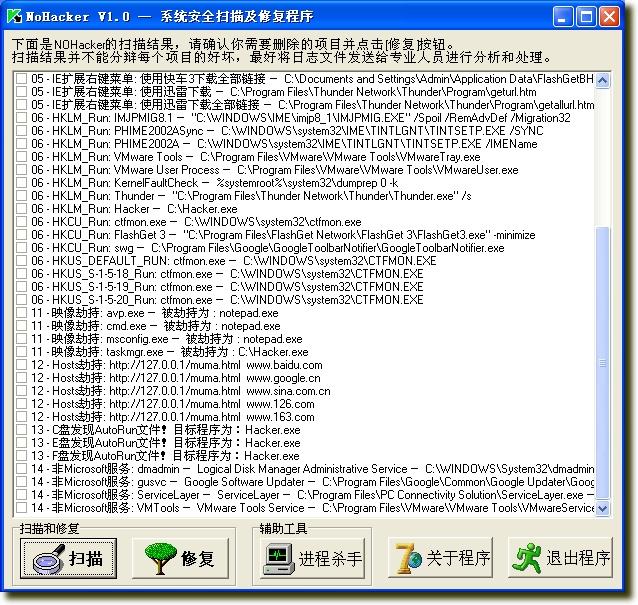Click the computer monitor icon of 进程杀手
638x605 pixels.
pyautogui.click(x=278, y=560)
